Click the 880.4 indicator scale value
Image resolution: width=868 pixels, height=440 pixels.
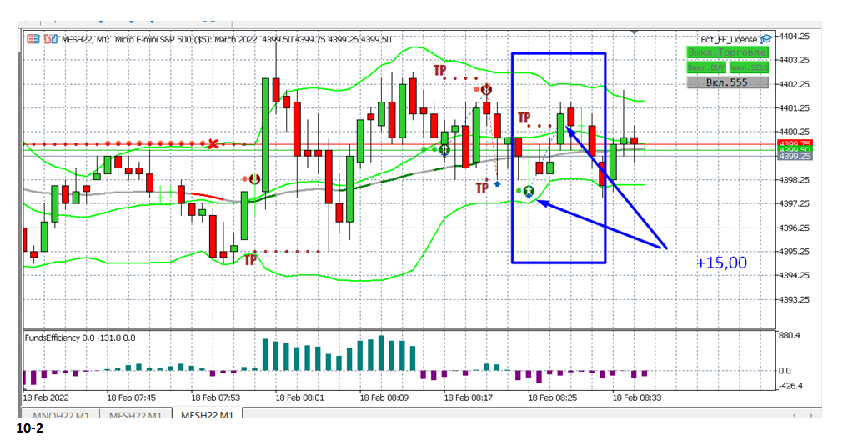789,335
